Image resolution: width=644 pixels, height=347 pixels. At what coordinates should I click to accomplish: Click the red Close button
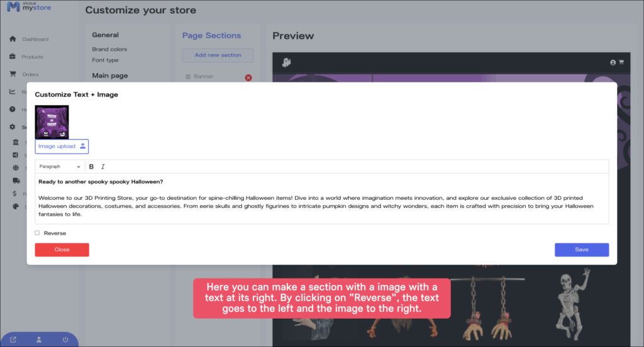pyautogui.click(x=62, y=250)
